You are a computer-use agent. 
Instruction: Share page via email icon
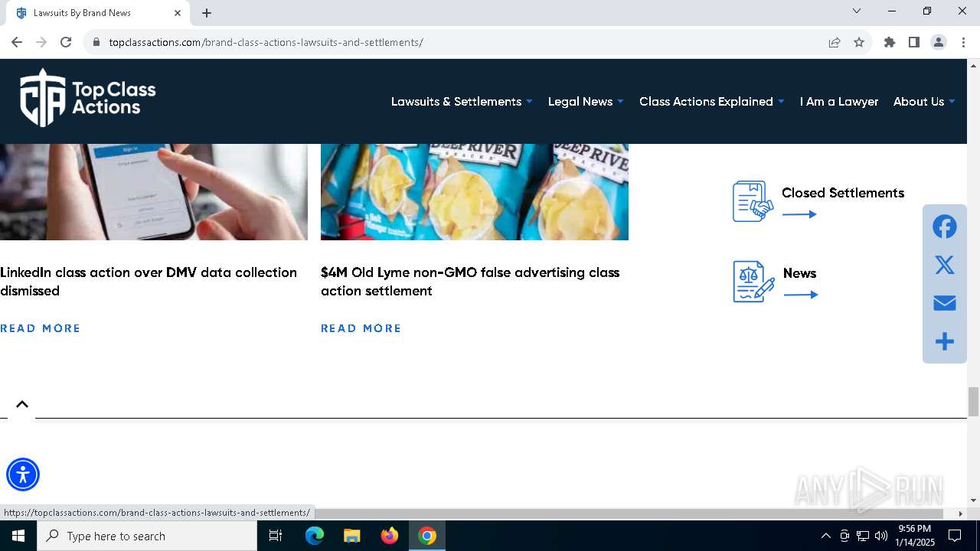point(944,303)
